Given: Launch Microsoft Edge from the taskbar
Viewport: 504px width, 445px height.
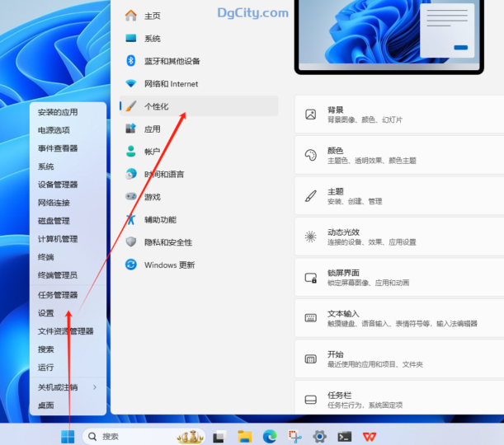Looking at the screenshot, I should 269,436.
